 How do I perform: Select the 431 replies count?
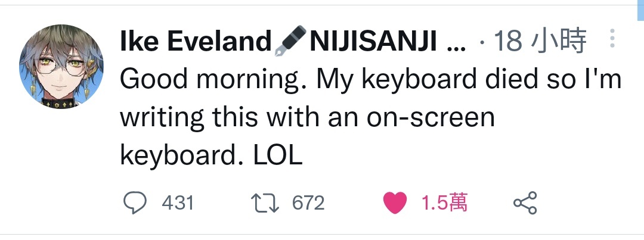tap(178, 203)
